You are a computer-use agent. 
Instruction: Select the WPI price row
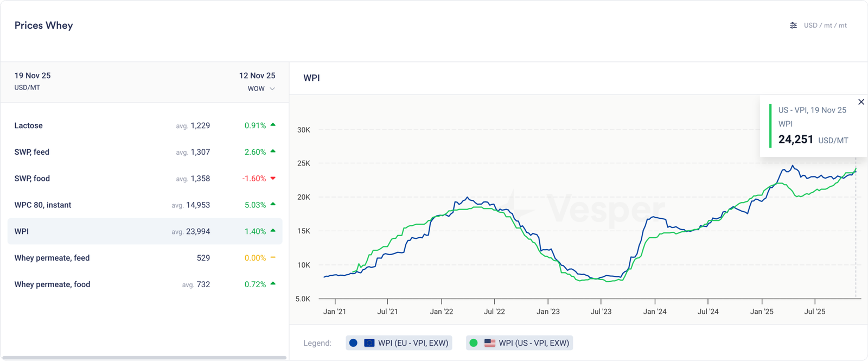[x=144, y=231]
